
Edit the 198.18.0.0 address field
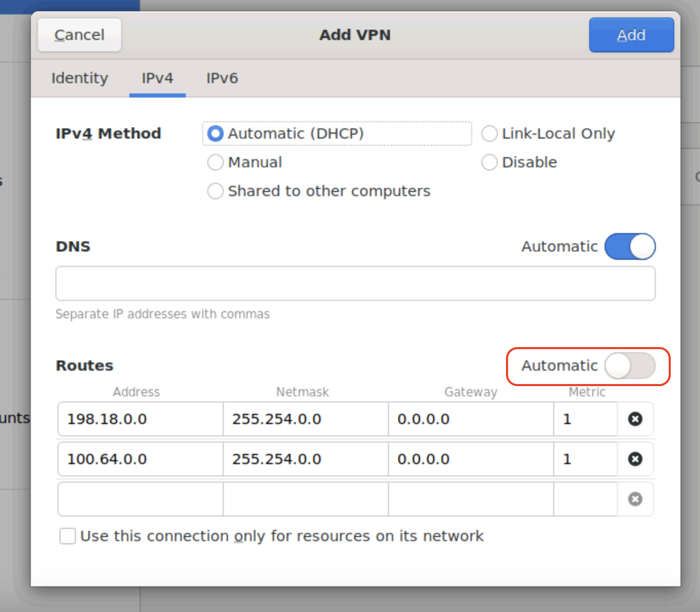(x=141, y=419)
